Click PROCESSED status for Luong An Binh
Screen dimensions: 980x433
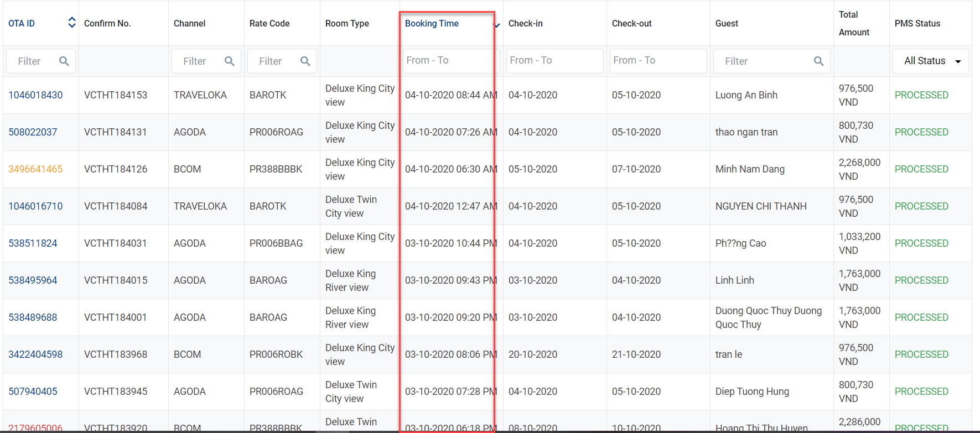click(921, 95)
